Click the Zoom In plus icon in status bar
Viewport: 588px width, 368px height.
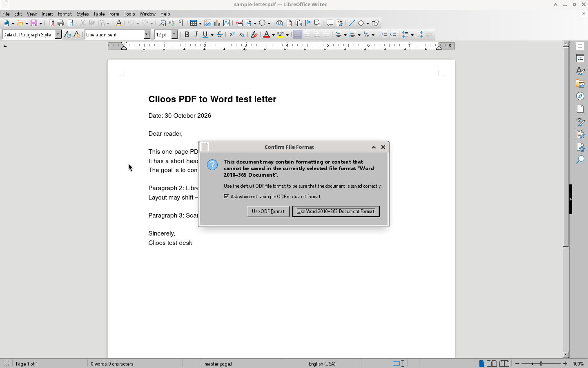pos(565,364)
